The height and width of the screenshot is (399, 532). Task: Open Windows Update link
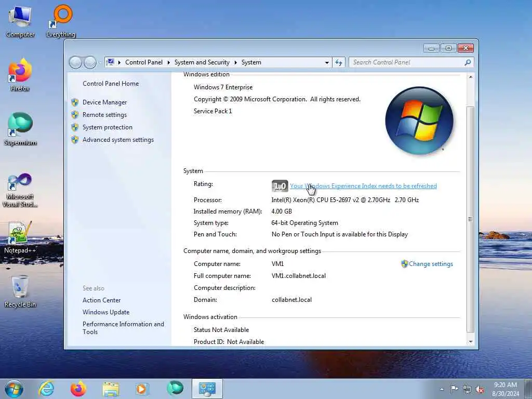tap(106, 312)
